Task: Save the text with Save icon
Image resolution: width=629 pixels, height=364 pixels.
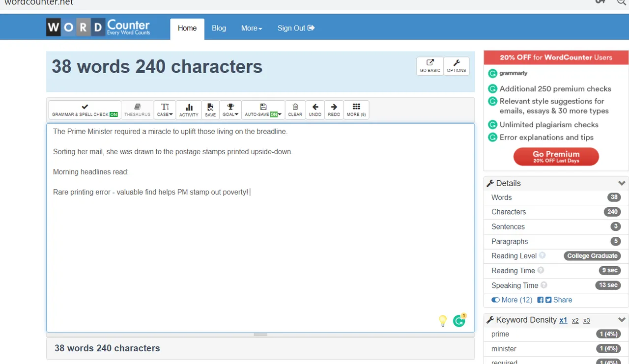Action: [x=210, y=110]
